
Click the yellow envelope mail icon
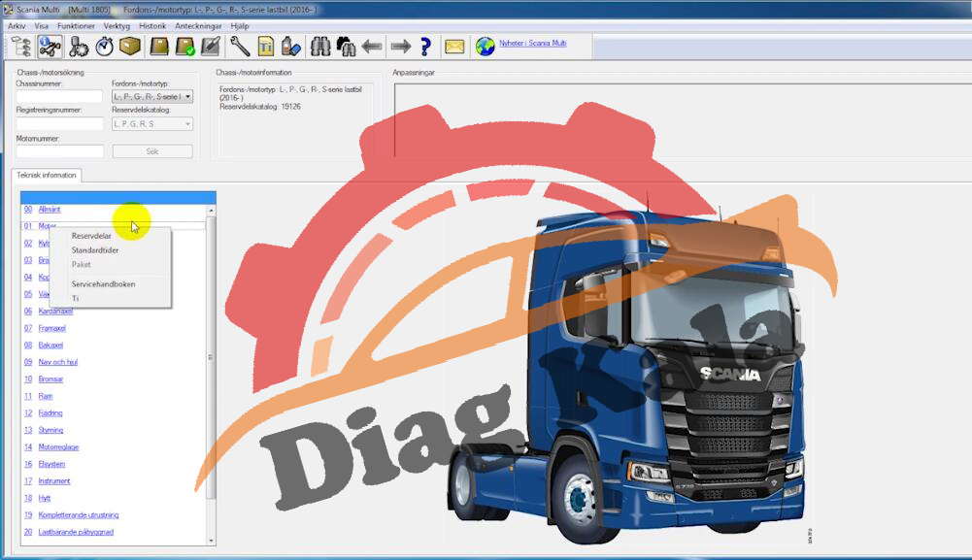pos(454,47)
